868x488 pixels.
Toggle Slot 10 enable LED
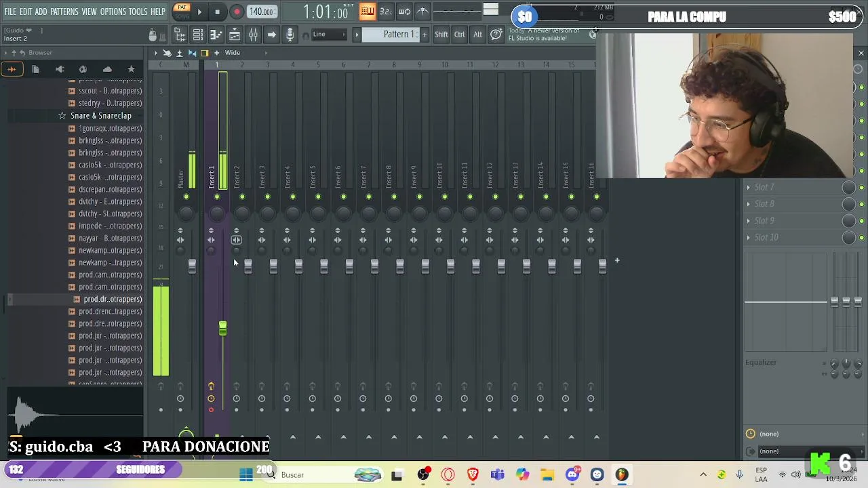[x=862, y=238]
